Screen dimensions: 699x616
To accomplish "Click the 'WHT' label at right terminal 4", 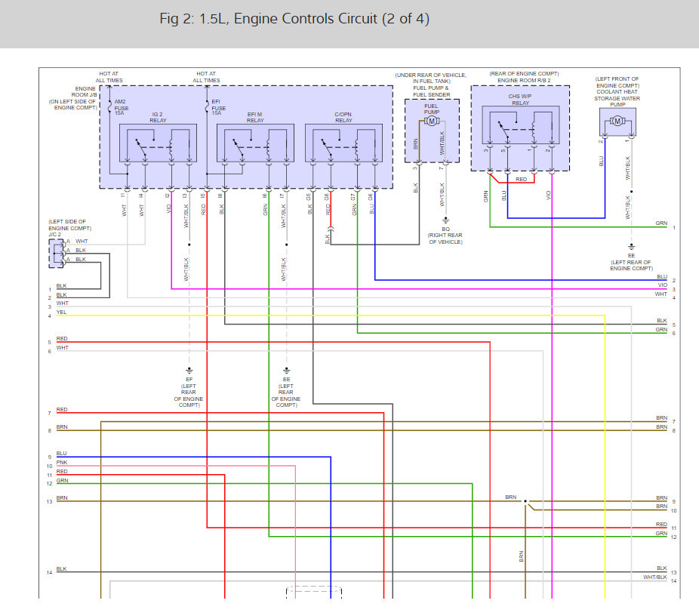I will 661,294.
